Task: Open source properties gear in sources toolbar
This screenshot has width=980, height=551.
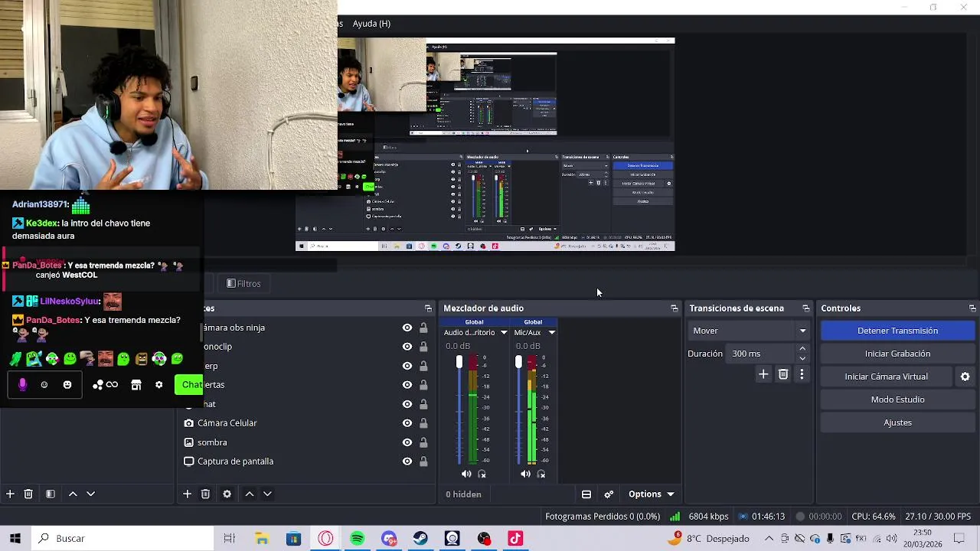Action: [x=227, y=494]
